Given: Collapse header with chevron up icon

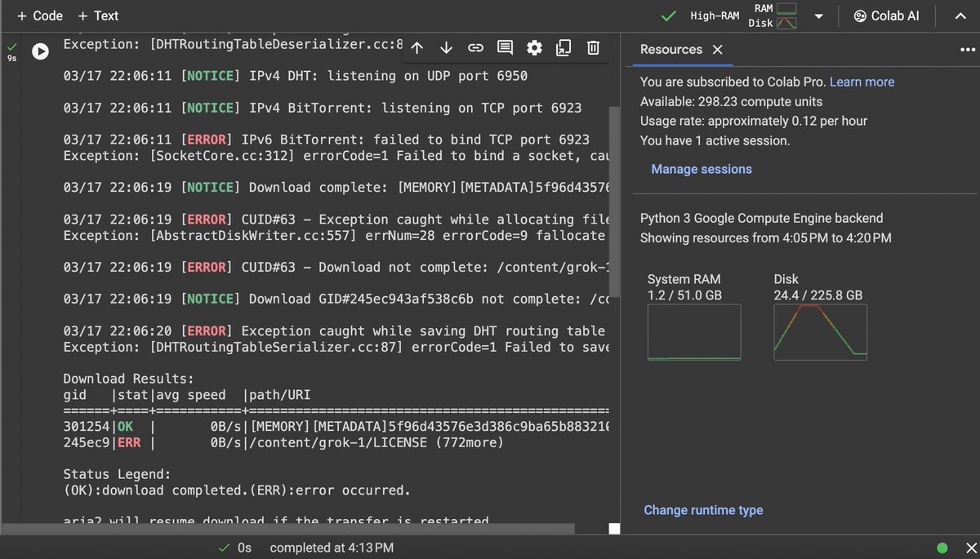Looking at the screenshot, I should tap(960, 16).
